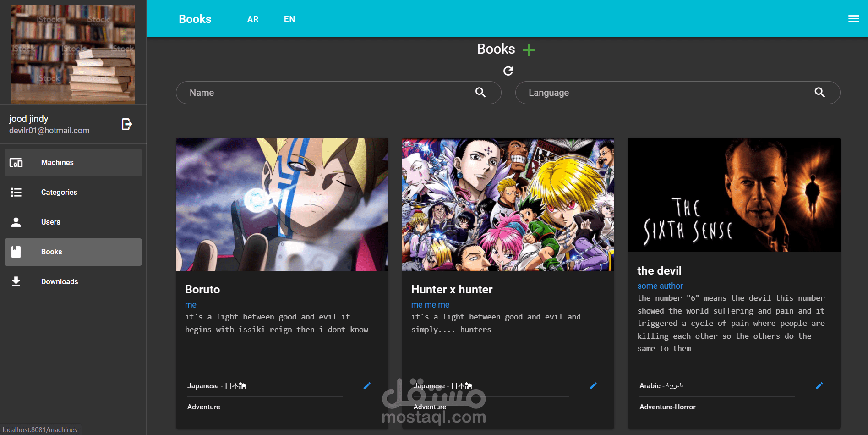Viewport: 868px width, 435px height.
Task: Edit the Boruto book with pencil icon
Action: point(367,386)
